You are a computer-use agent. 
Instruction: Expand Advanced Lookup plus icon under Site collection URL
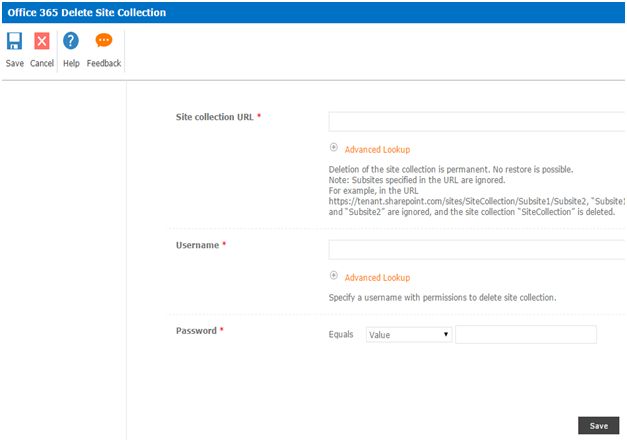tap(333, 147)
